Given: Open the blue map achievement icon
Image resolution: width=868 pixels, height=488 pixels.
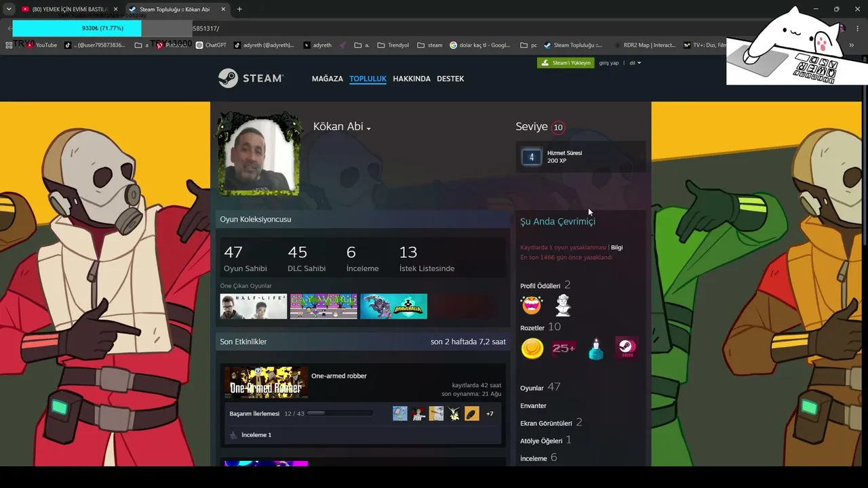Looking at the screenshot, I should point(400,413).
